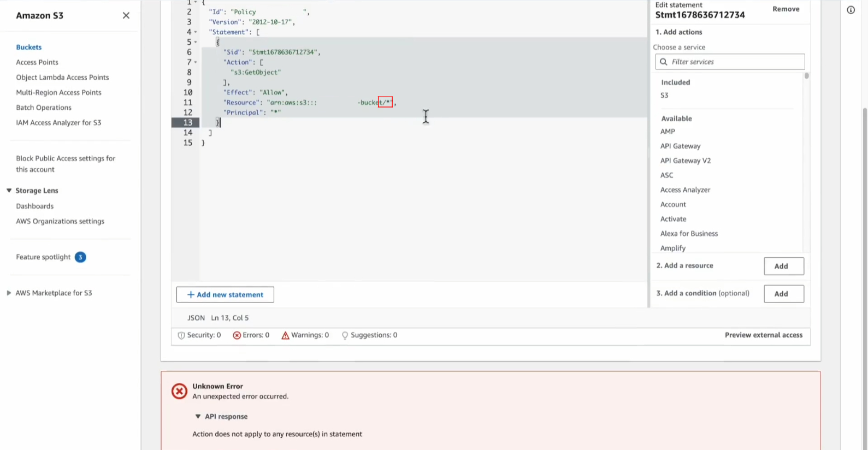Click the magnifier icon in Filter services

pyautogui.click(x=664, y=62)
